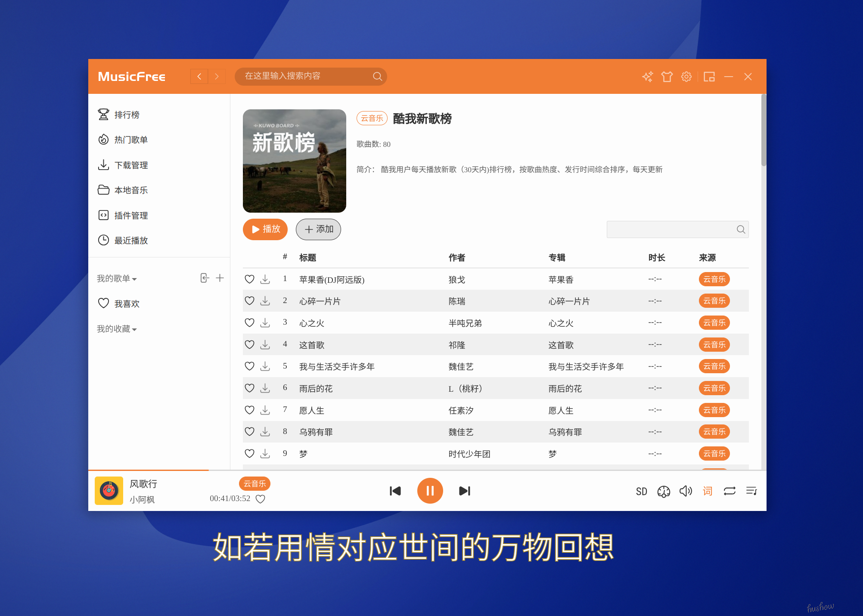
Task: Click the volume speaker icon
Action: pyautogui.click(x=686, y=491)
